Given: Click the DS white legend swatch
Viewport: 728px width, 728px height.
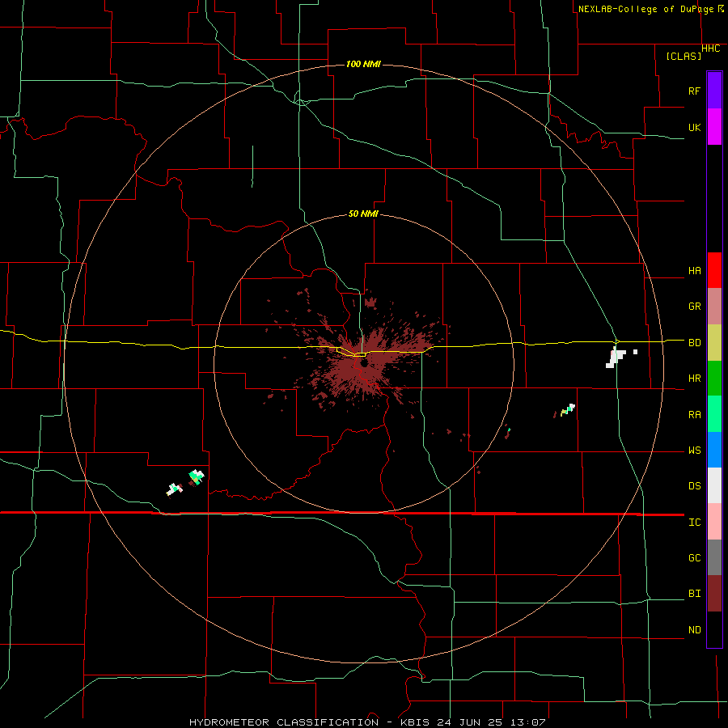Looking at the screenshot, I should (714, 485).
